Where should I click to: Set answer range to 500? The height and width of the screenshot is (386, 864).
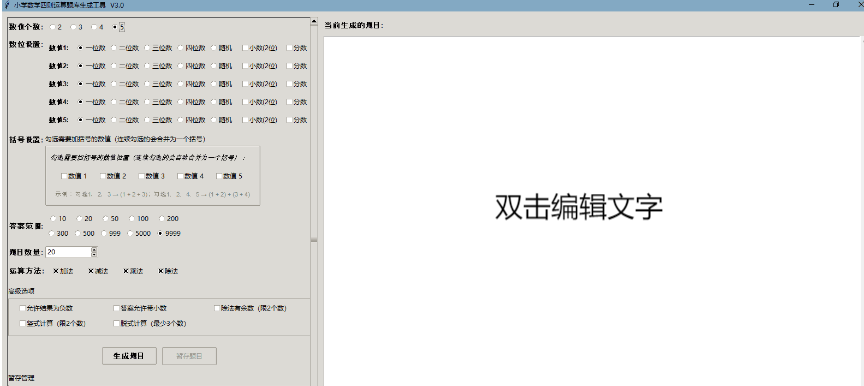click(x=78, y=233)
